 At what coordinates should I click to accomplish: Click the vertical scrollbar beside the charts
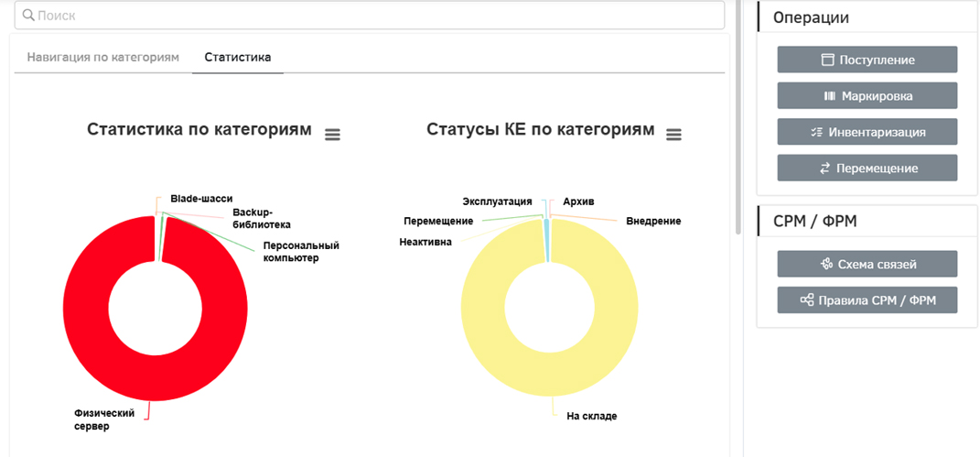pyautogui.click(x=737, y=119)
